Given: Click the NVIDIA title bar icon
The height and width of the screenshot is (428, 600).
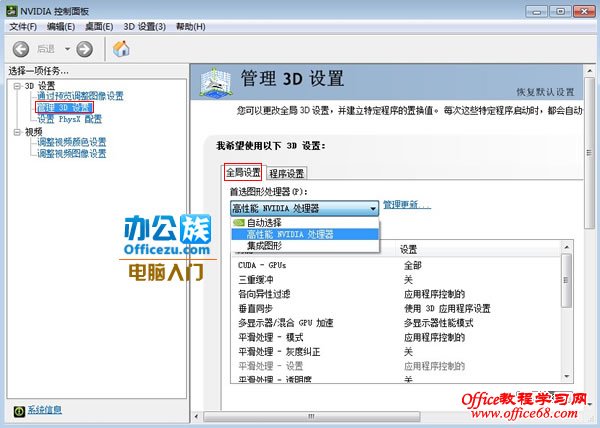Looking at the screenshot, I should [x=12, y=11].
